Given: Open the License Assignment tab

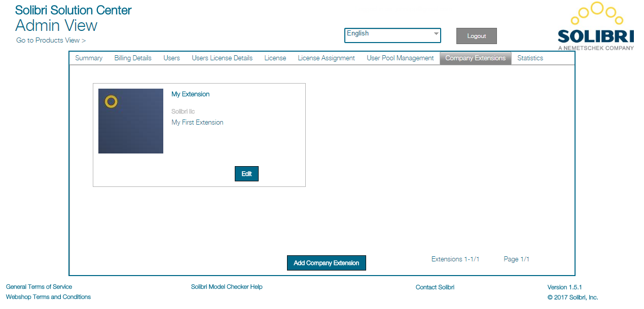Looking at the screenshot, I should (x=326, y=58).
